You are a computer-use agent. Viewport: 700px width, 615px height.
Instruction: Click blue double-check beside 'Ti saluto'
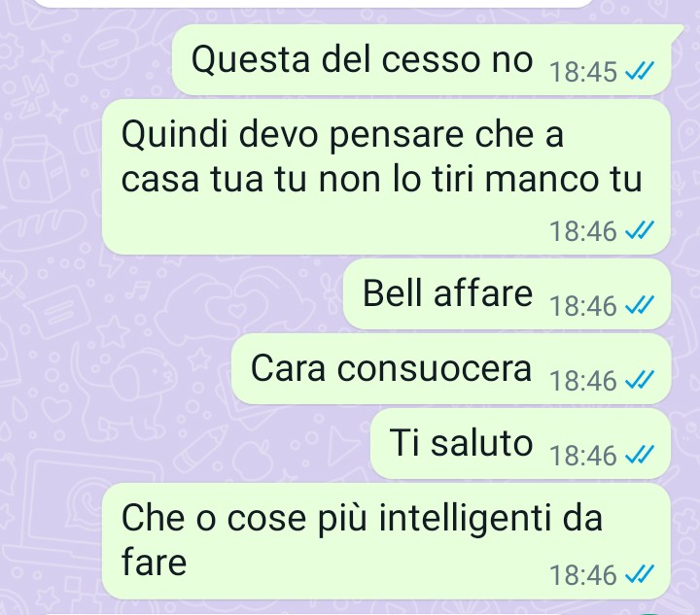point(640,455)
